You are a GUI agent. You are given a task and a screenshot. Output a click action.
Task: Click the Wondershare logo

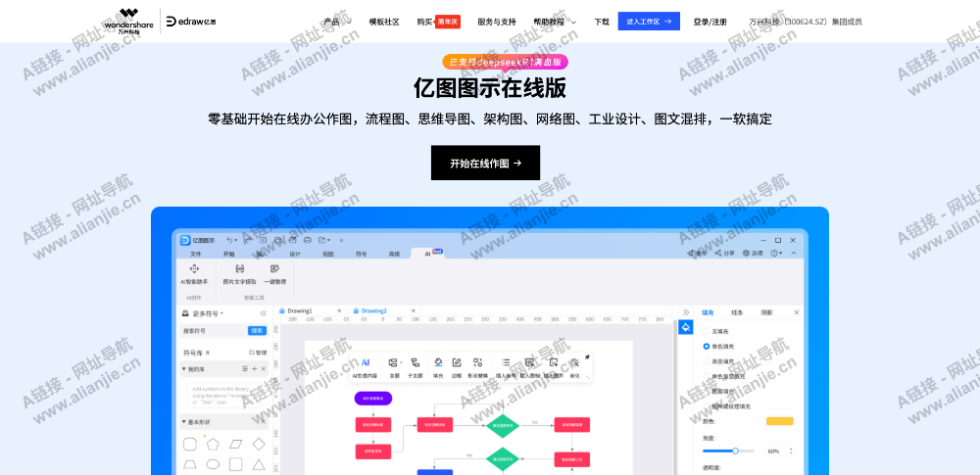pos(128,22)
